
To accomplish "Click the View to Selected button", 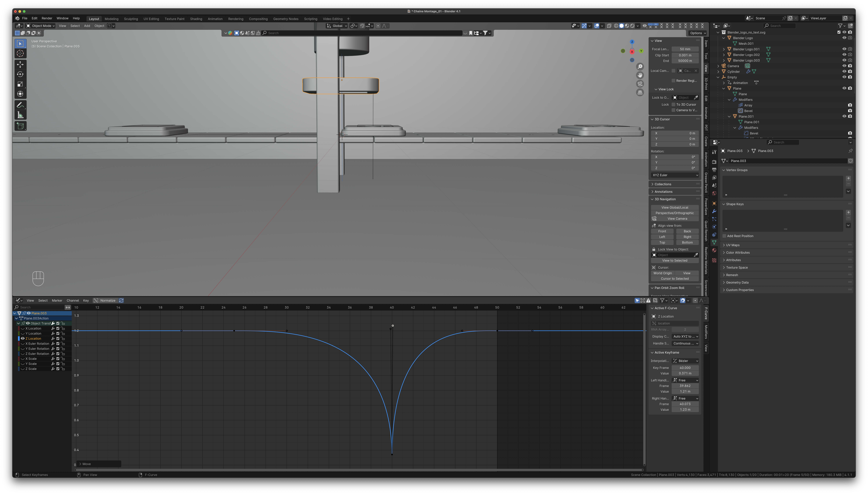I will click(675, 261).
